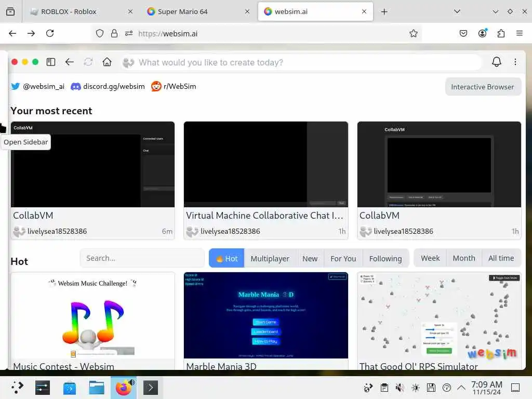Bookmark this page with the star
This screenshot has height=399, width=532.
click(x=413, y=33)
